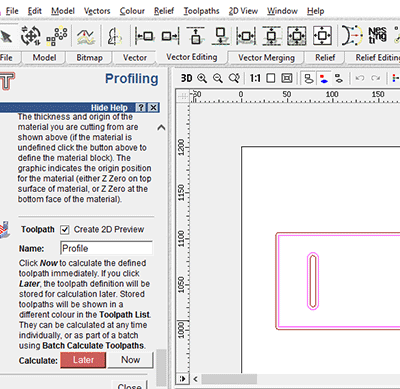Select the small slot vector in the 2D view
The width and height of the screenshot is (400, 389).
click(x=313, y=281)
